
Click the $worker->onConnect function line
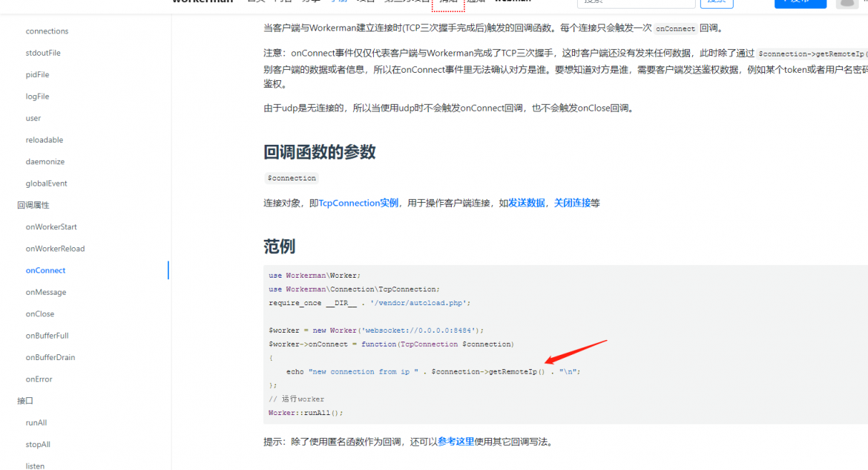392,345
